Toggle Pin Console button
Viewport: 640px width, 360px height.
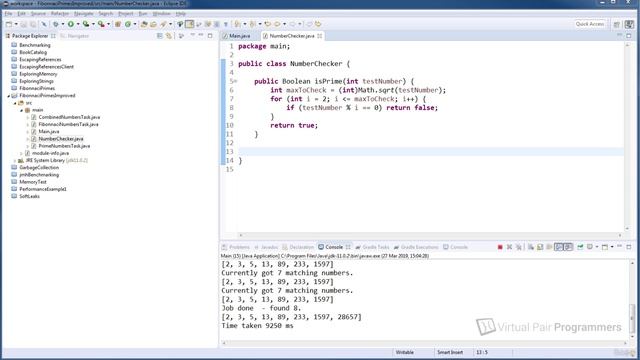pyautogui.click(x=580, y=247)
